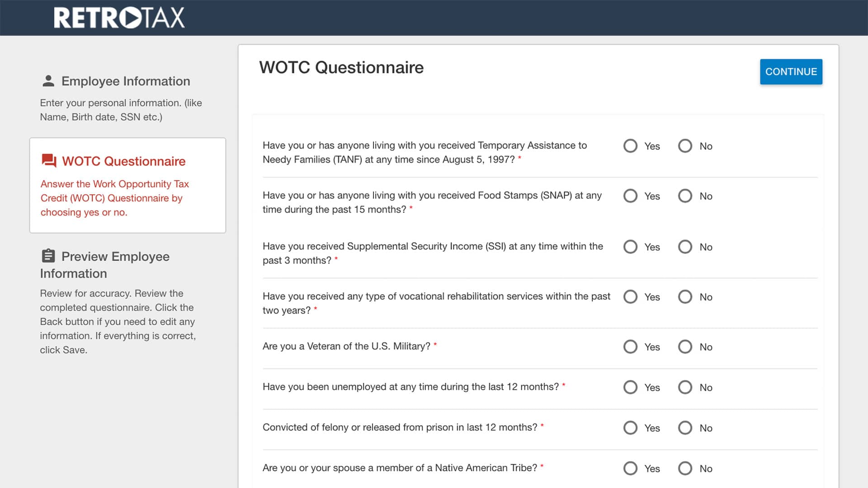
Task: Go to Preview Employee Information step
Action: [x=105, y=265]
